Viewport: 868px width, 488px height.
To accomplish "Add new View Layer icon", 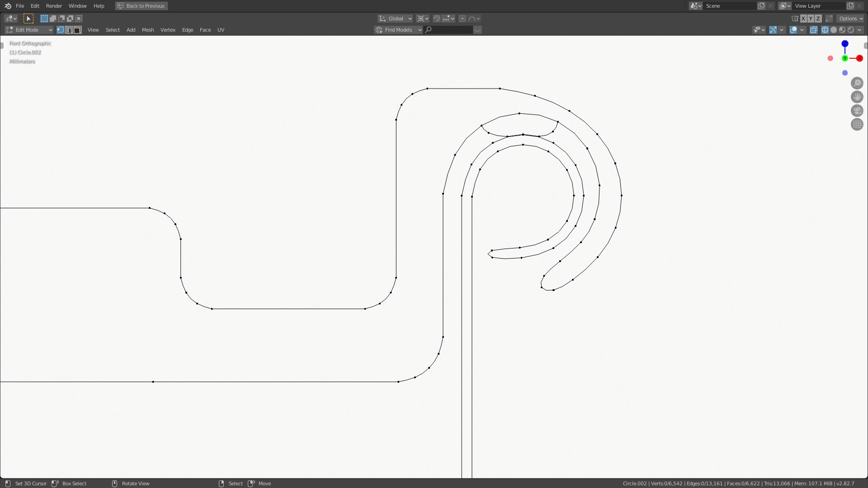I will 850,6.
